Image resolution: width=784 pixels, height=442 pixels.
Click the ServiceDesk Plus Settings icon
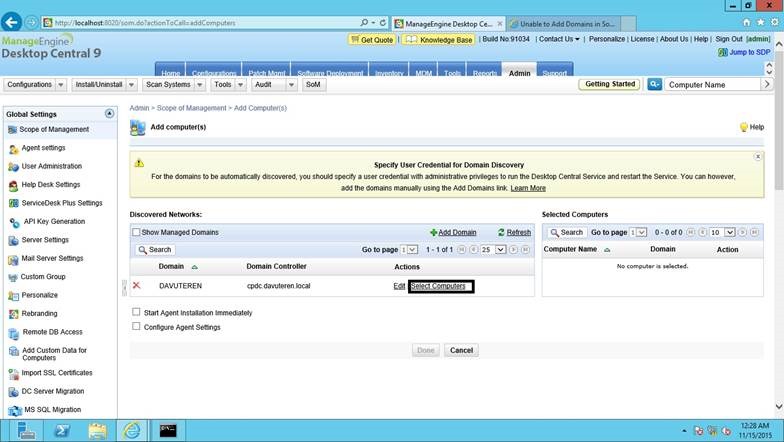click(14, 204)
